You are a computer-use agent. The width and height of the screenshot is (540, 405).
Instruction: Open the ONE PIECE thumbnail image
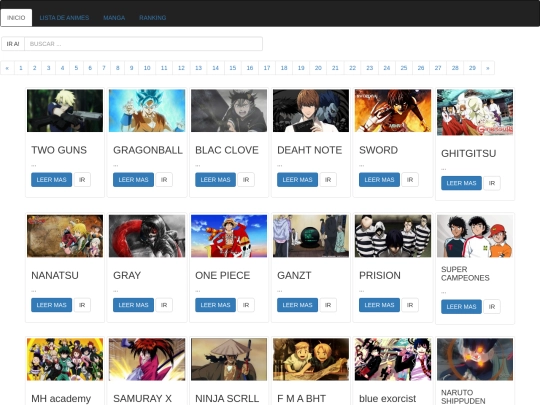[x=229, y=236]
